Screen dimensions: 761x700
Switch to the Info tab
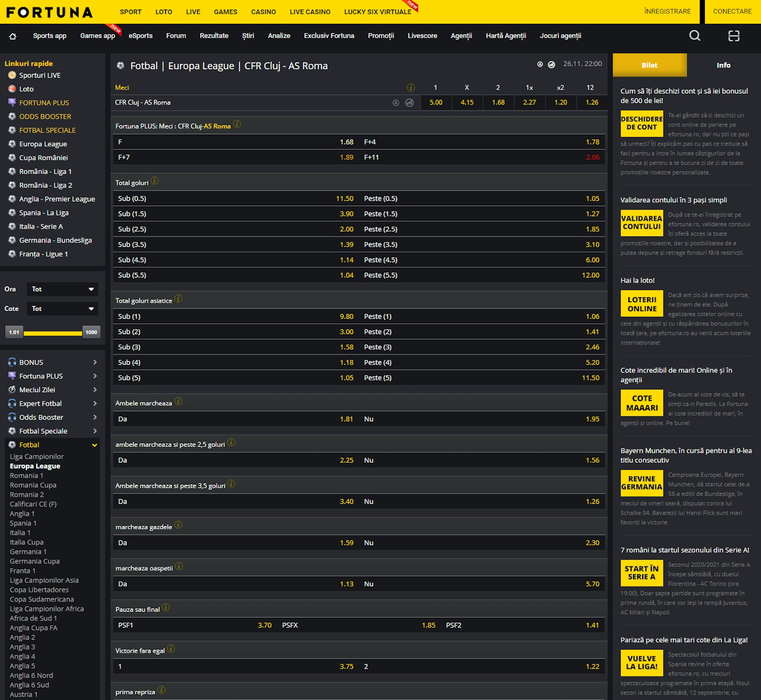click(723, 65)
